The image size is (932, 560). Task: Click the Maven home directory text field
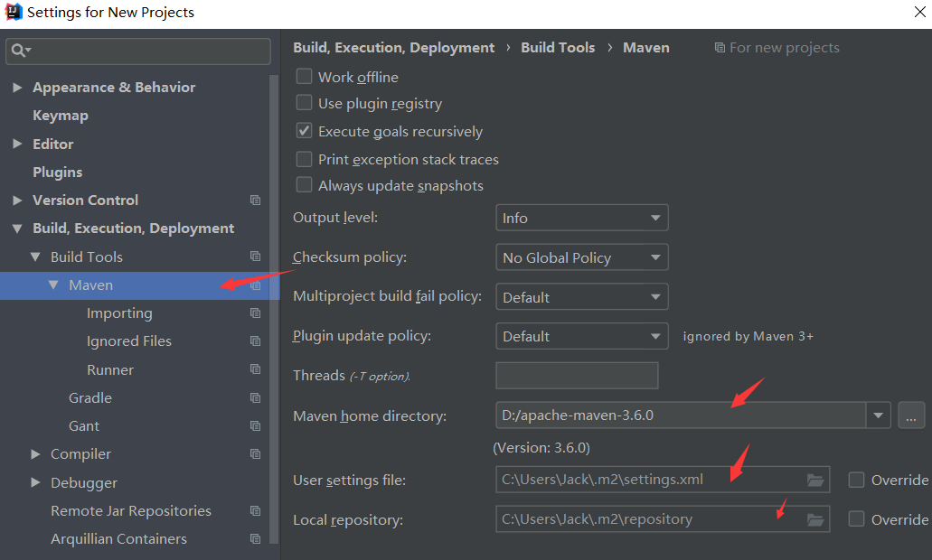point(681,415)
